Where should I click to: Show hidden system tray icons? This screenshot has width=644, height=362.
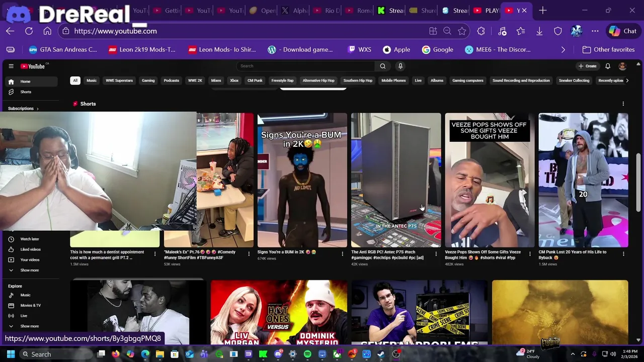[x=573, y=354]
